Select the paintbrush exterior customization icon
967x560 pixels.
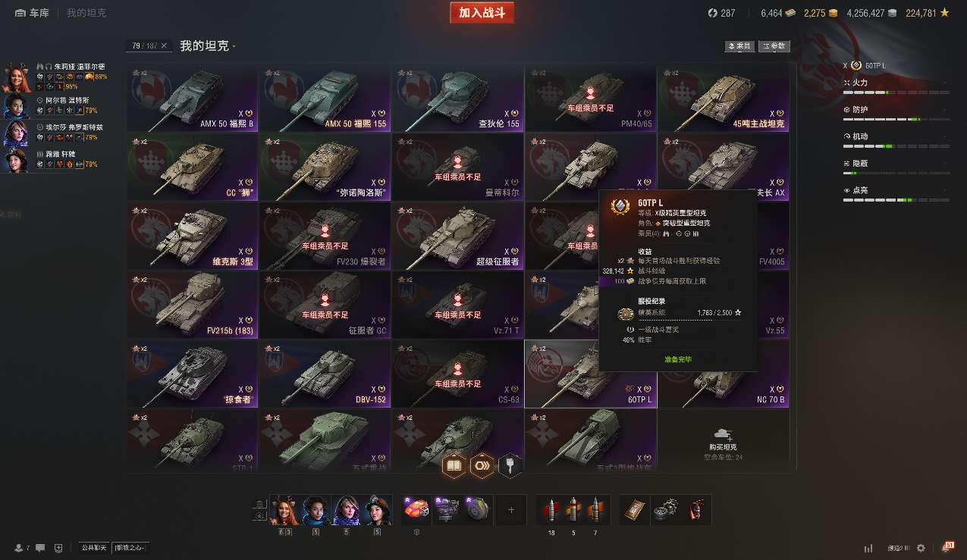tap(510, 466)
